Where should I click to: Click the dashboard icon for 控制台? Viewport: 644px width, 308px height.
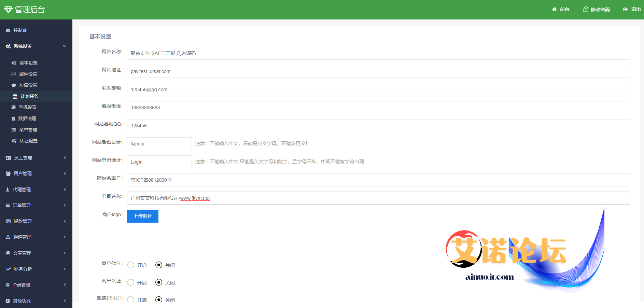[8, 30]
